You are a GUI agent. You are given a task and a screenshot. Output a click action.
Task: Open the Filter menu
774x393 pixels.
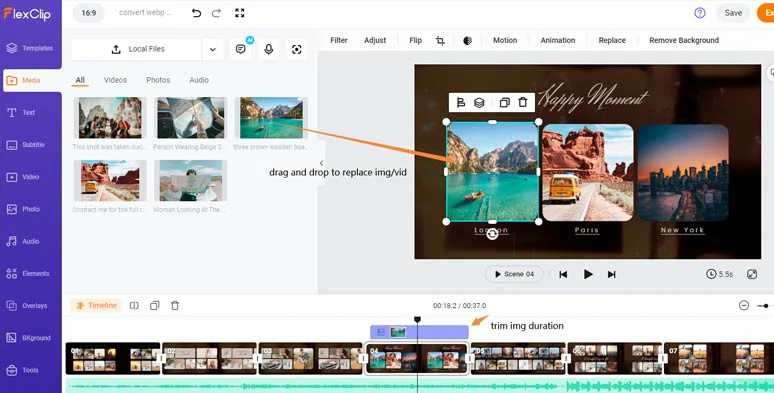click(x=339, y=40)
